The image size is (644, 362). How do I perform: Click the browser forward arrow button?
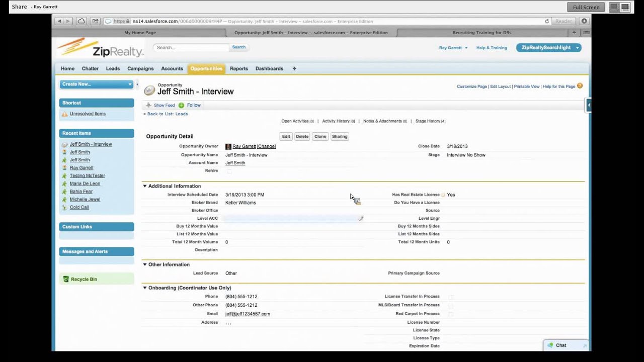point(68,21)
